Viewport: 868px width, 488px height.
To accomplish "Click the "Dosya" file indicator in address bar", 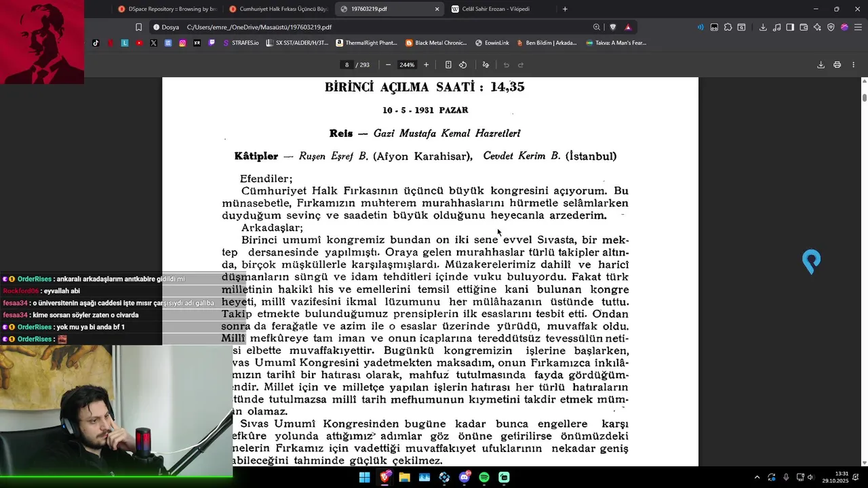I will pyautogui.click(x=166, y=27).
